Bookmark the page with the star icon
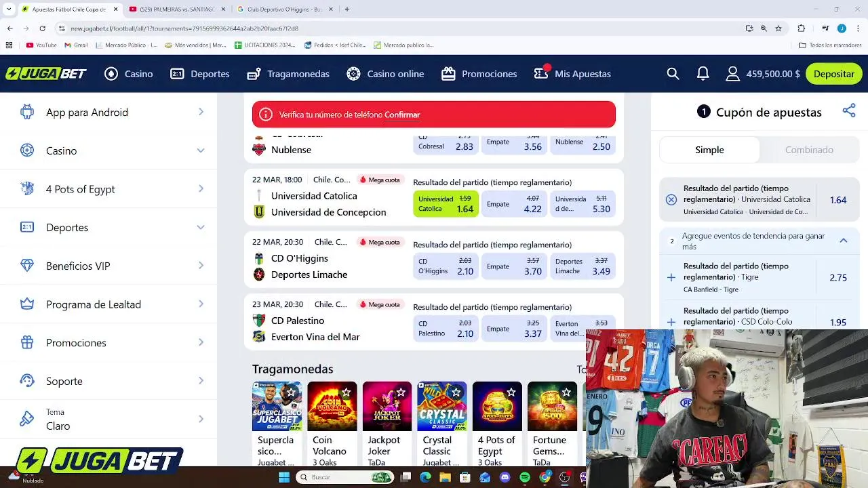This screenshot has width=868, height=488. [778, 28]
